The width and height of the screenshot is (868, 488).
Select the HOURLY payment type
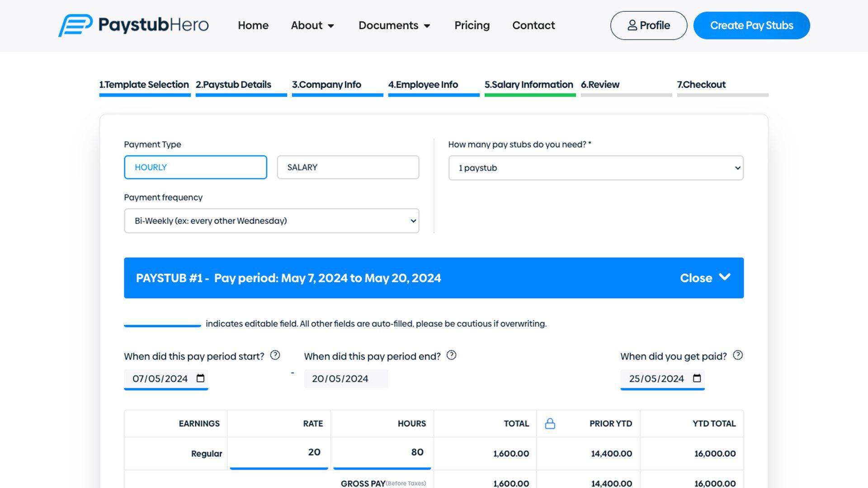tap(195, 167)
